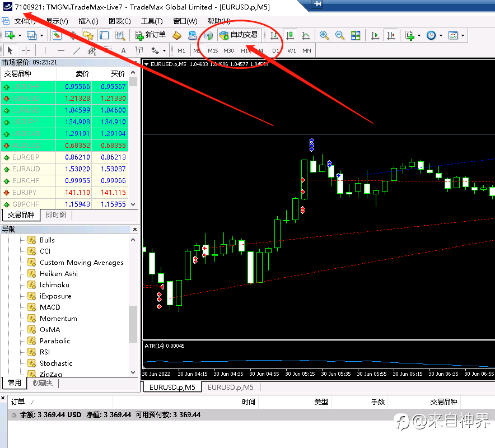Open the signals broadcast icon

(208, 35)
